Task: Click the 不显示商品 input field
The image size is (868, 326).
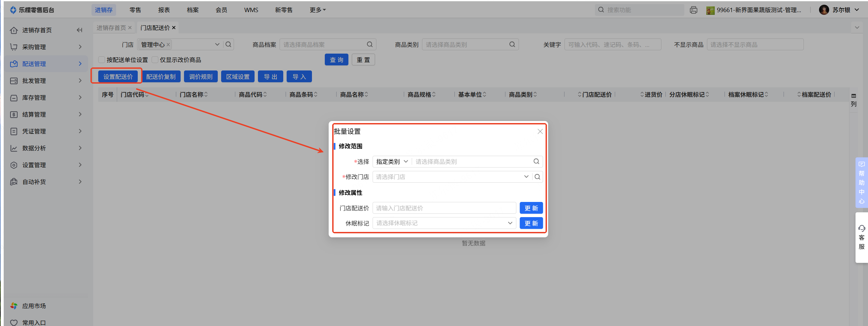Action: [755, 45]
